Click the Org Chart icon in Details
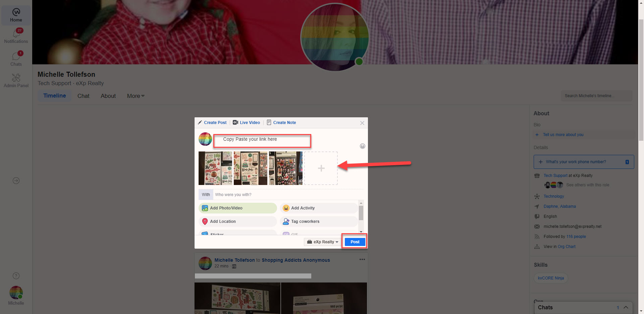The image size is (644, 314). coord(537,247)
